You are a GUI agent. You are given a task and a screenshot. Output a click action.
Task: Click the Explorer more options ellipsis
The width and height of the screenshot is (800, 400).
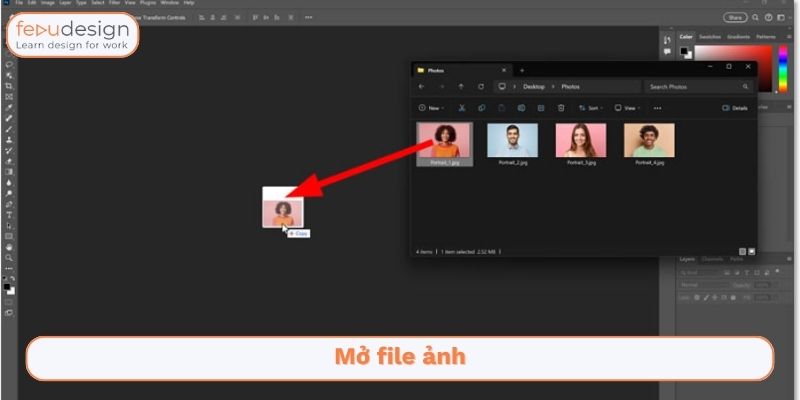pyautogui.click(x=657, y=108)
